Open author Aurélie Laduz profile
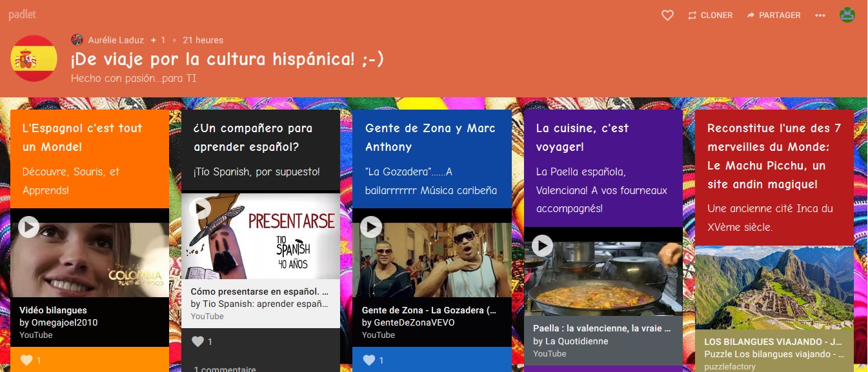868x372 pixels. pos(116,40)
